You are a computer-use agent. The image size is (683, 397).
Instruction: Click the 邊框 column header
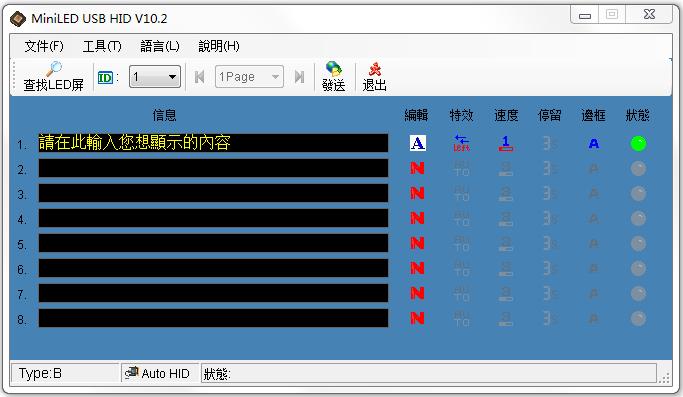pos(594,115)
